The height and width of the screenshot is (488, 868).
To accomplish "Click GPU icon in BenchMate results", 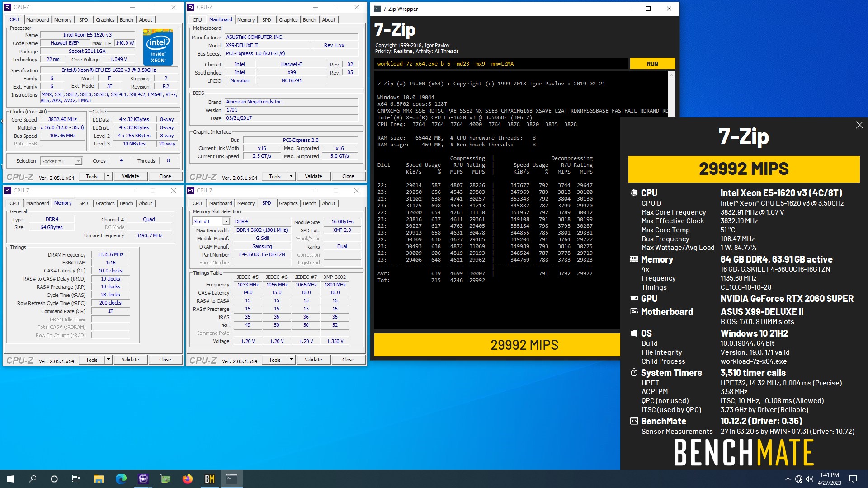I will coord(634,299).
